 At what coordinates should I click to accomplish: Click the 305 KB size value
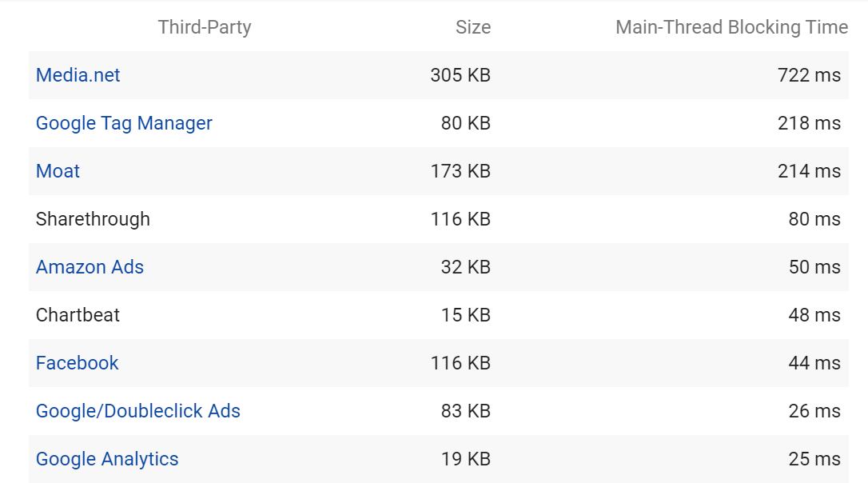(460, 75)
